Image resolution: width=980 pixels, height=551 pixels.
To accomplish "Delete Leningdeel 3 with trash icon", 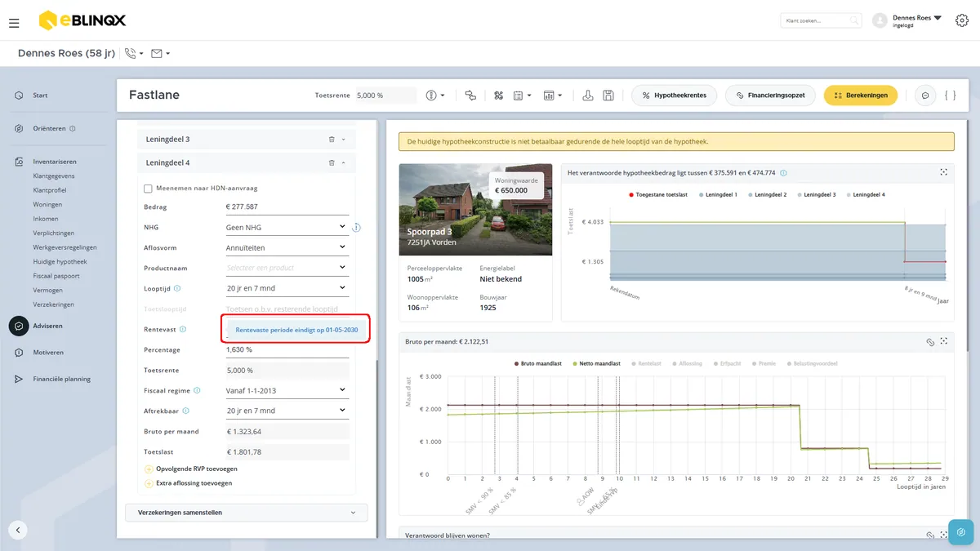I will pyautogui.click(x=332, y=140).
